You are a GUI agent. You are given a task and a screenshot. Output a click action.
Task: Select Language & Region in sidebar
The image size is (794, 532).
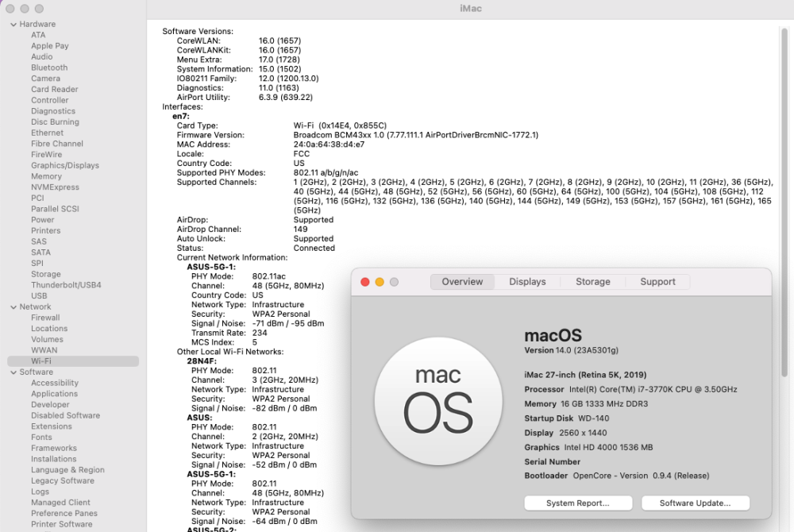pos(67,470)
